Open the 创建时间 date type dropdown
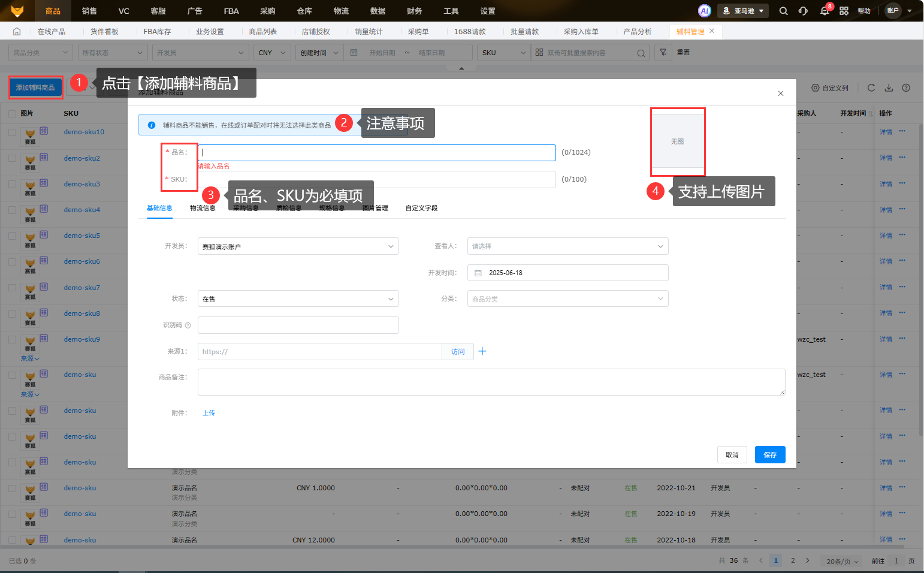The height and width of the screenshot is (573, 924). pos(319,53)
